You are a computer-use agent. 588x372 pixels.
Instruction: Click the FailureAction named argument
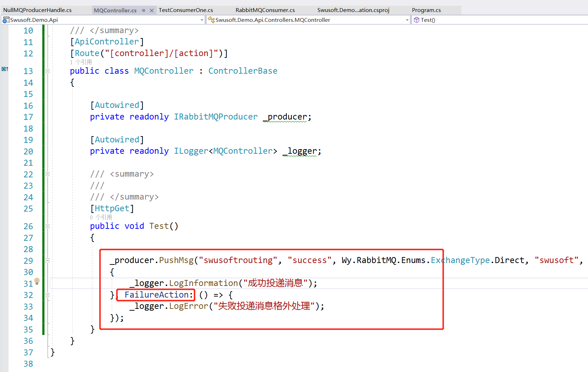tap(157, 295)
